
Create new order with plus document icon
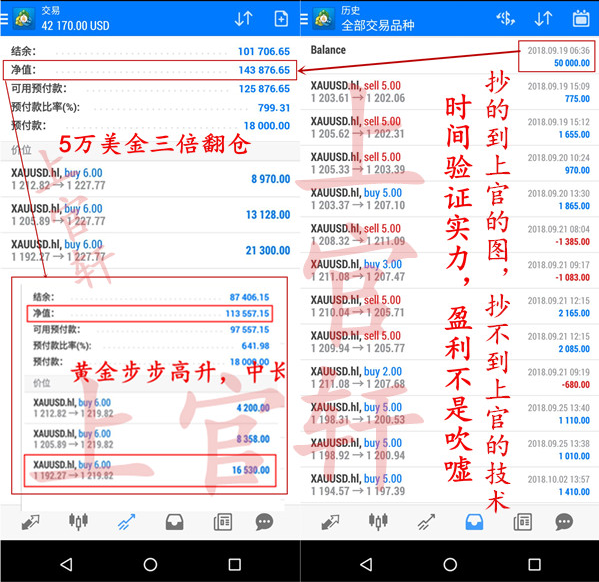point(281,18)
